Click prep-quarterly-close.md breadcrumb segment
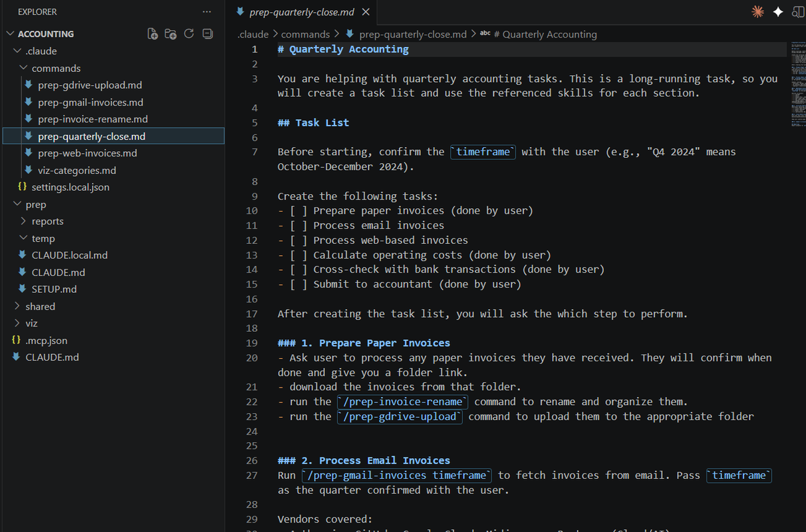806x532 pixels. pyautogui.click(x=413, y=34)
